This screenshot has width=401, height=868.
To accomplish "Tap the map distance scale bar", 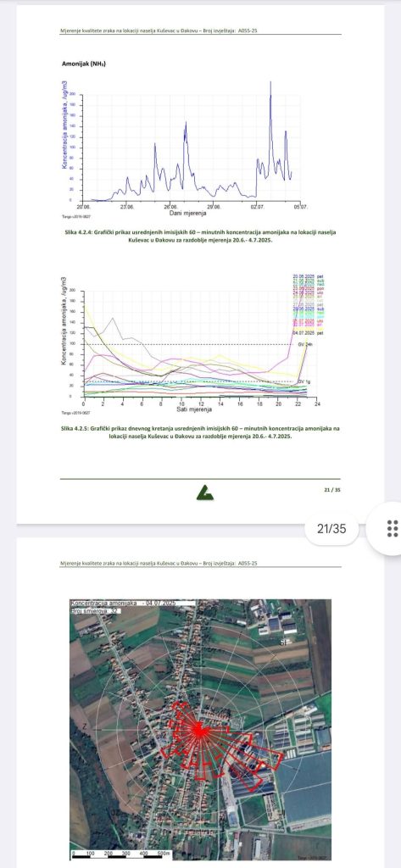I will tap(121, 854).
